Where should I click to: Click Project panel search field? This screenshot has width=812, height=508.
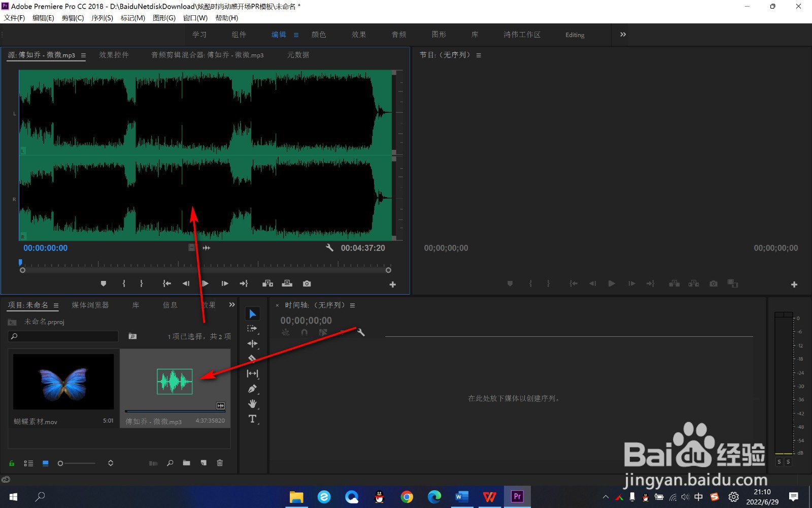pos(63,336)
